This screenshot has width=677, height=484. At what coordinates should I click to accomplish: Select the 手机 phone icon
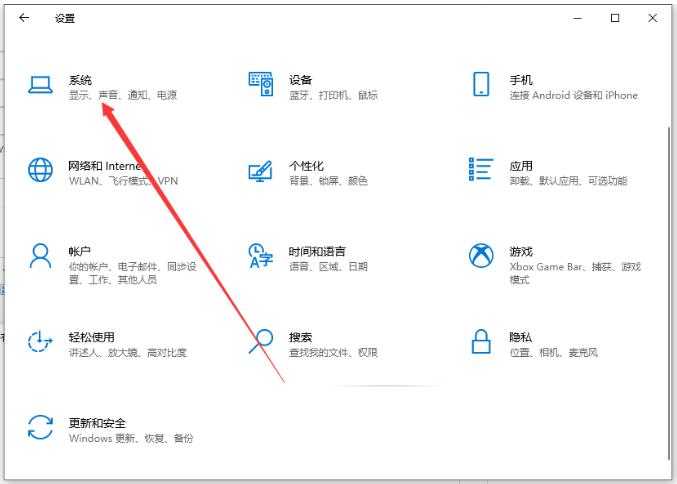click(x=481, y=86)
